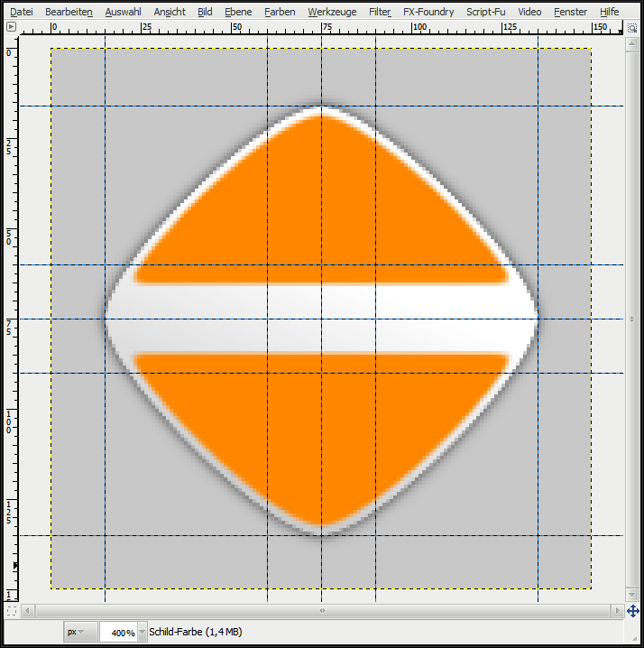Open the FX-Foundry menu
This screenshot has width=644, height=648.
pyautogui.click(x=428, y=12)
